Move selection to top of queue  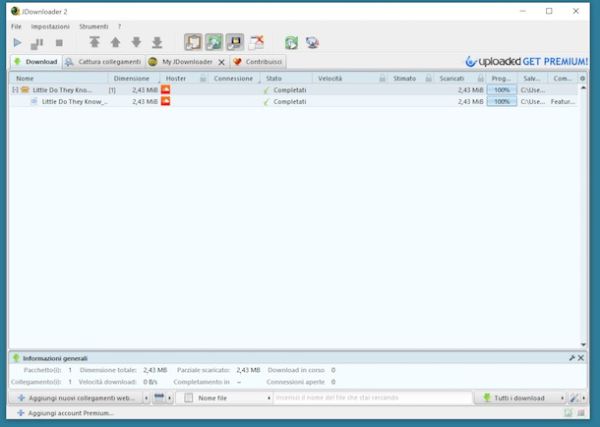pos(94,43)
